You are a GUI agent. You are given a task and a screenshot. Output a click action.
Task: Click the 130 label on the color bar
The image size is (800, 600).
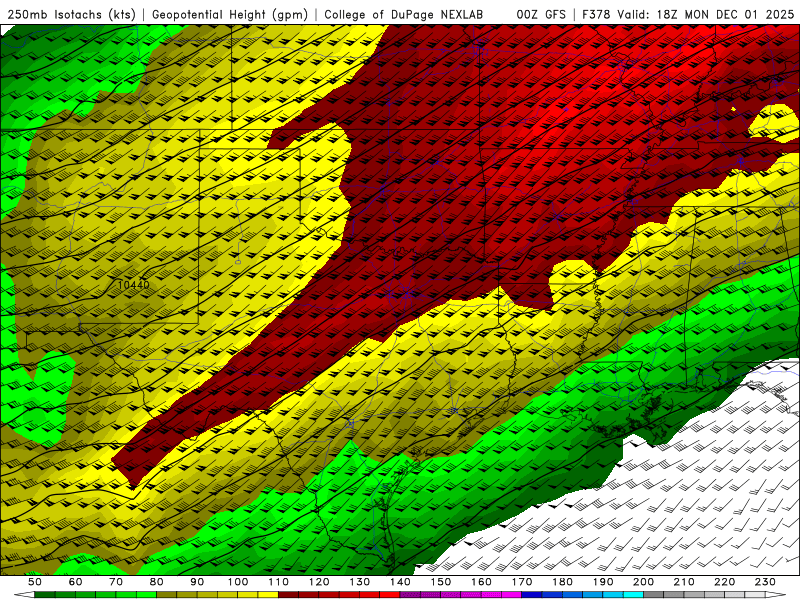(x=360, y=582)
